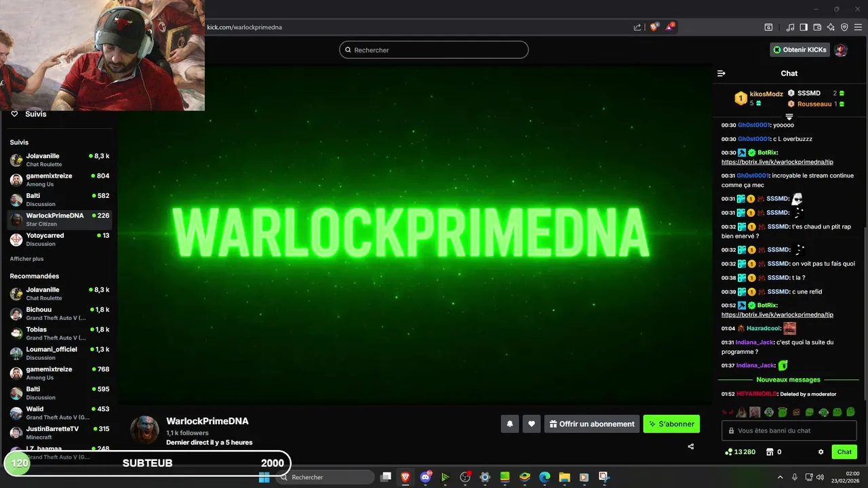
Task: Show hidden system tray icons chevron
Action: pos(780,477)
